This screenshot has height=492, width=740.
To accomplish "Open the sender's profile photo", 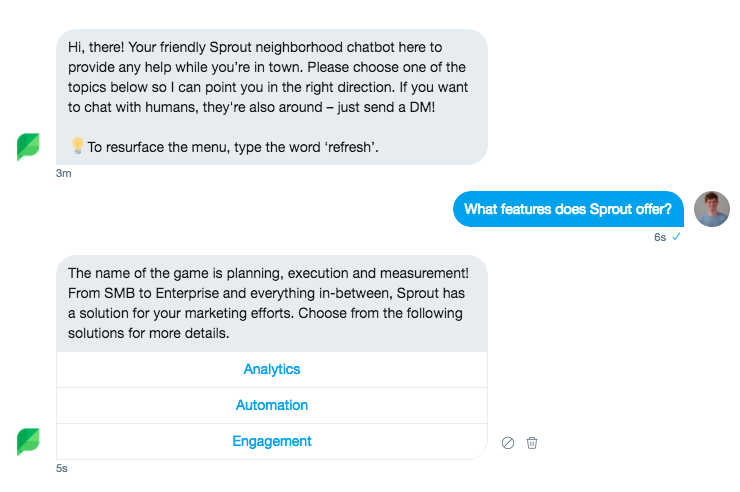I will (x=712, y=209).
